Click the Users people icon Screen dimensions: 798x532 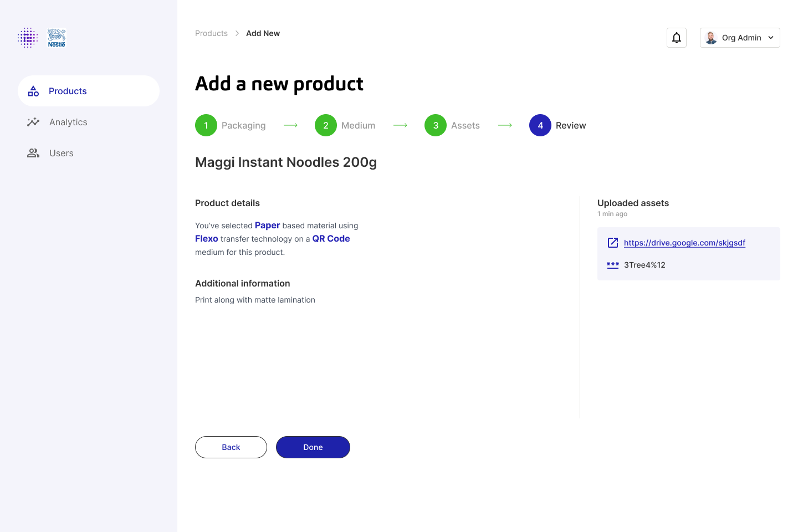33,153
